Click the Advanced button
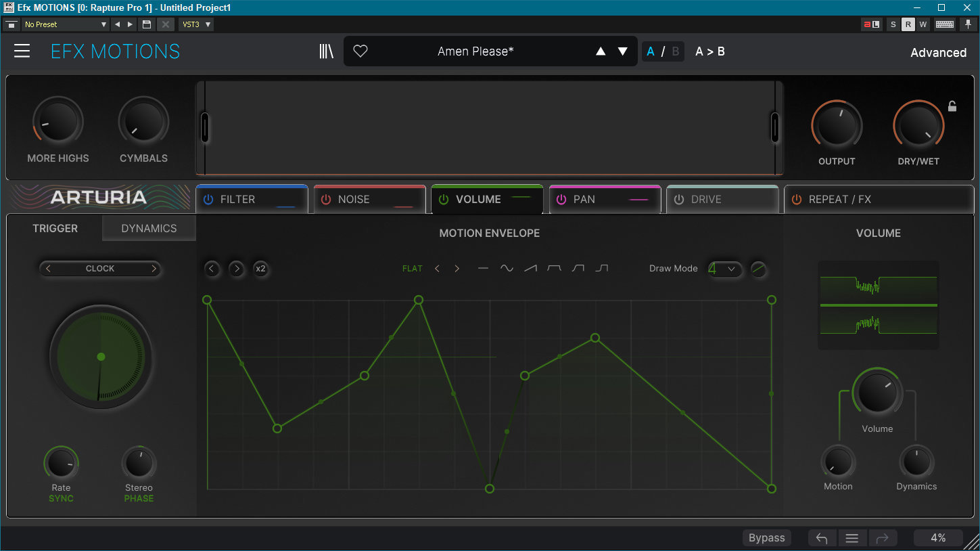The width and height of the screenshot is (980, 551). coord(938,53)
